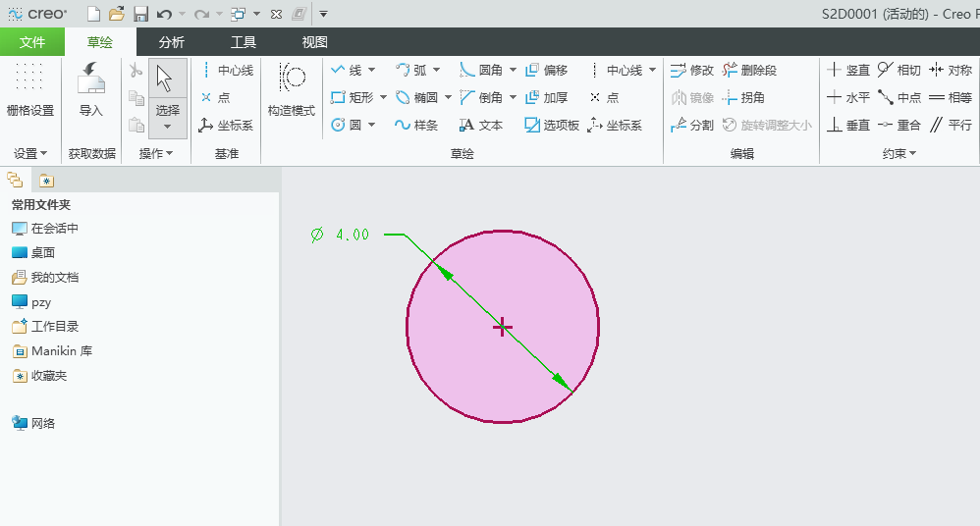Select the Text tool (文本)
Image resolution: width=980 pixels, height=526 pixels.
pos(481,125)
